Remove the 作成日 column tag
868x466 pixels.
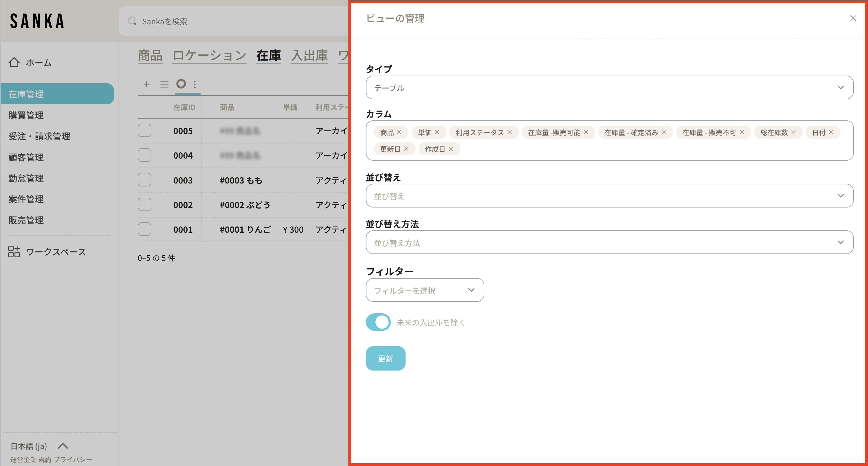tap(451, 149)
